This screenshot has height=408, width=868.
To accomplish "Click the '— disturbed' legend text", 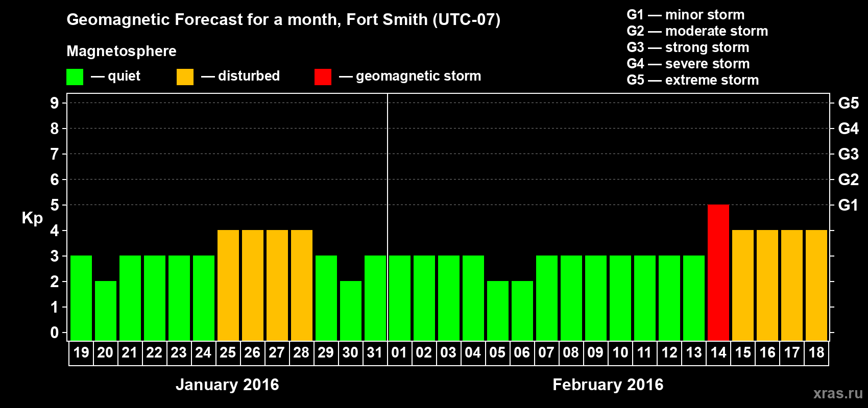I will point(240,76).
